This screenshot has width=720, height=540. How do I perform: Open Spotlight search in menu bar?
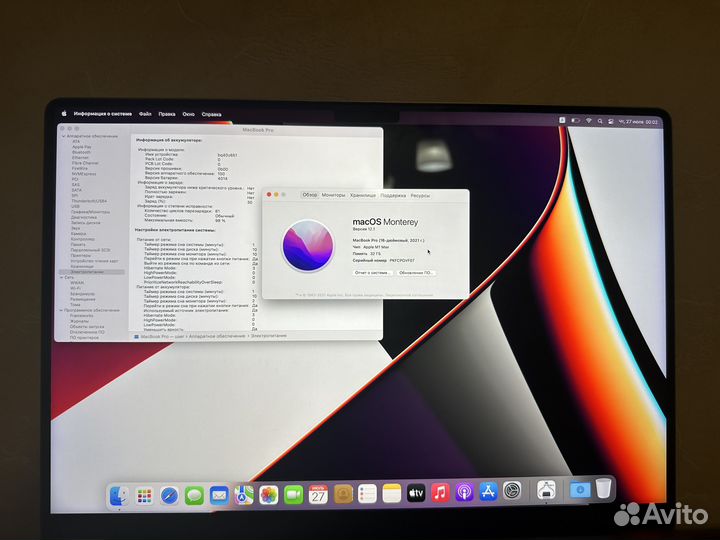[600, 121]
